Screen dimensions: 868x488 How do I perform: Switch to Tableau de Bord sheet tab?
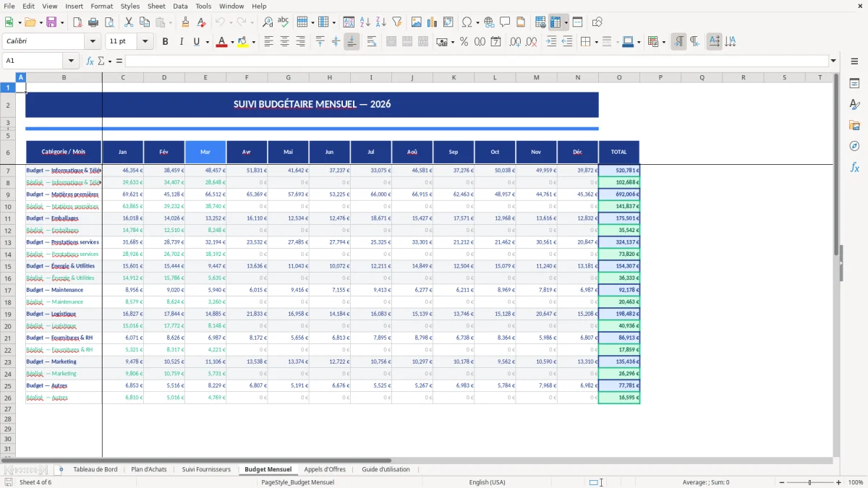coord(95,469)
